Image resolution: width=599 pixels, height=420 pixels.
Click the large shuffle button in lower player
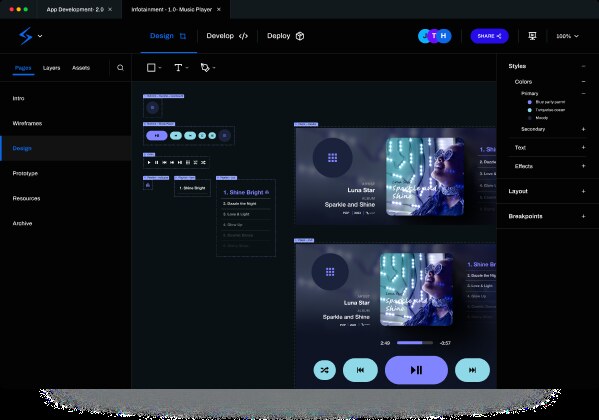coord(325,370)
